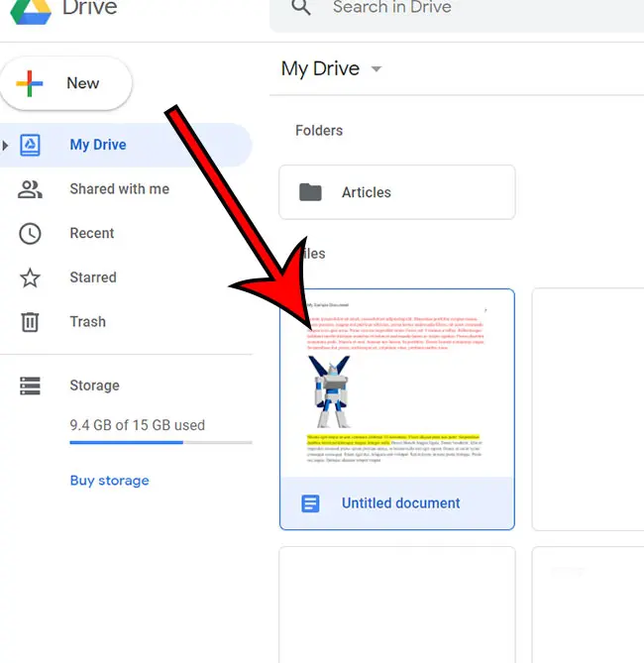The image size is (644, 663).
Task: Click the Untitled document file name
Action: (400, 503)
